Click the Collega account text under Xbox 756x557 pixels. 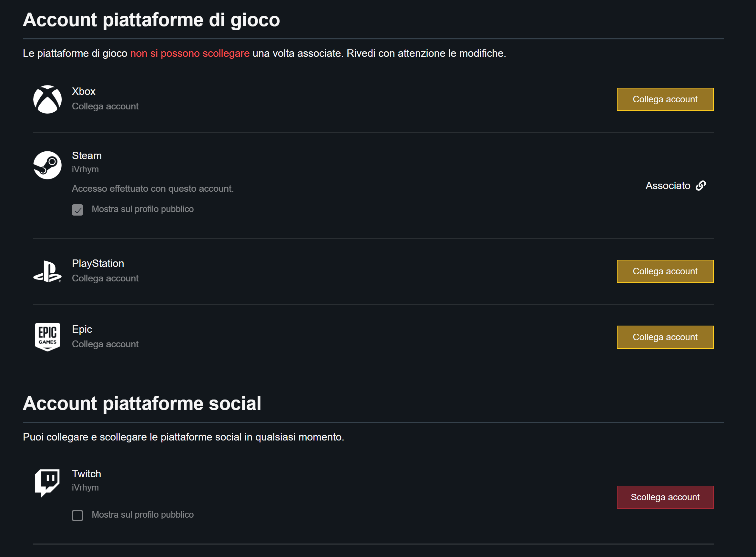(105, 106)
